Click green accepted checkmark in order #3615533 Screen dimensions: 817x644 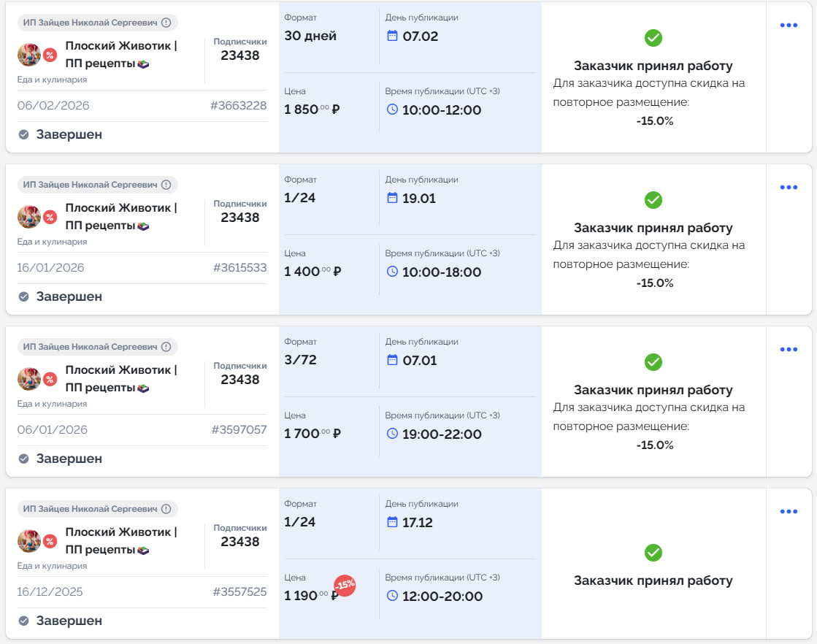(653, 199)
